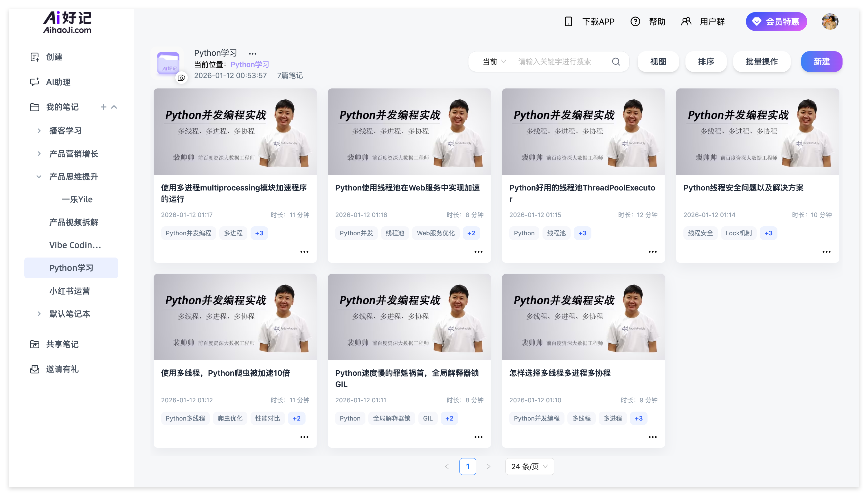Click the AihaoJi.com logo
The width and height of the screenshot is (868, 496).
(x=67, y=23)
